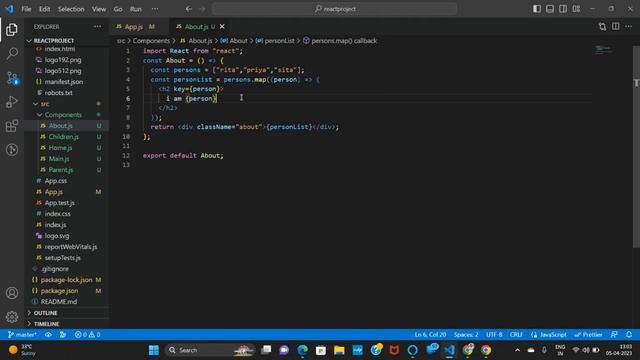The height and width of the screenshot is (360, 640).
Task: Open Run and Debug view
Action: click(x=12, y=102)
